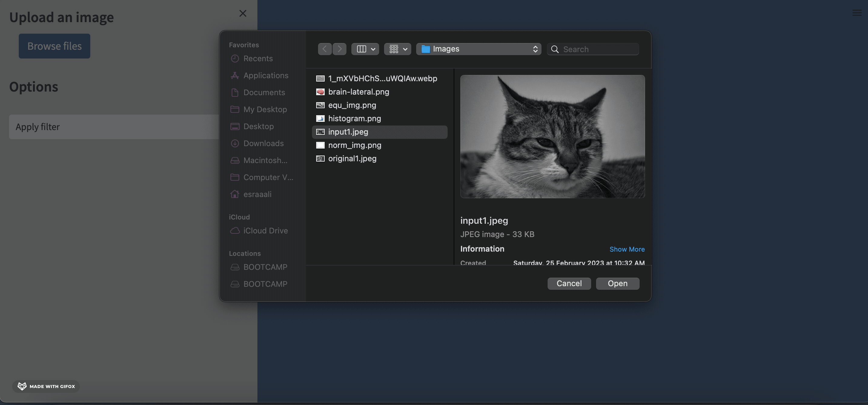868x405 pixels.
Task: Select the esraaali home folder
Action: pos(257,194)
